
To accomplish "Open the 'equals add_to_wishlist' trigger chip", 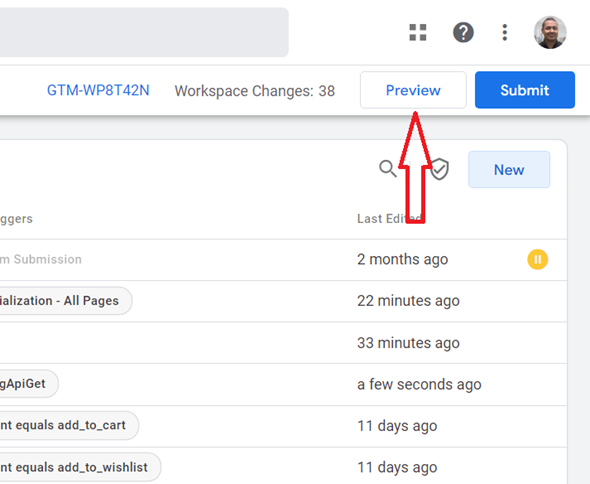I will [x=81, y=467].
